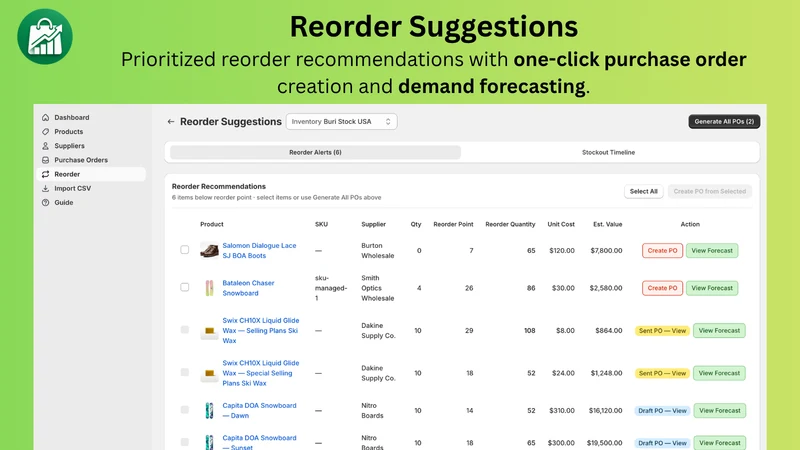
Task: Open the Salomon Dialogue Lace SJ BOA Boots link
Action: 259,251
